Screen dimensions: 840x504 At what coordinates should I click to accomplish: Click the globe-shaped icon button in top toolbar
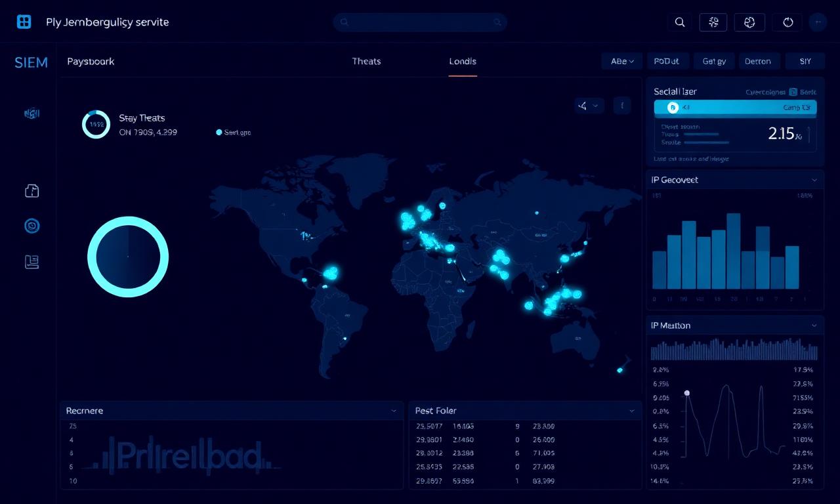tap(749, 22)
